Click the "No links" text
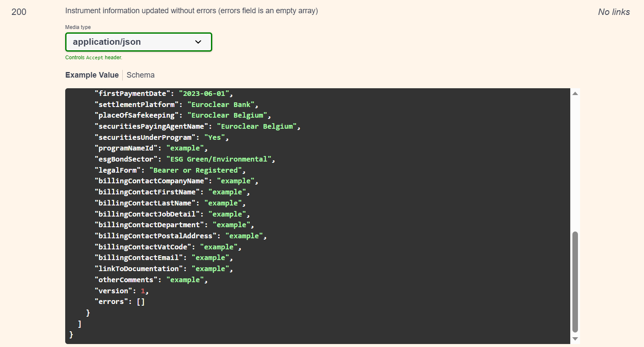Image resolution: width=644 pixels, height=347 pixels. pos(614,12)
